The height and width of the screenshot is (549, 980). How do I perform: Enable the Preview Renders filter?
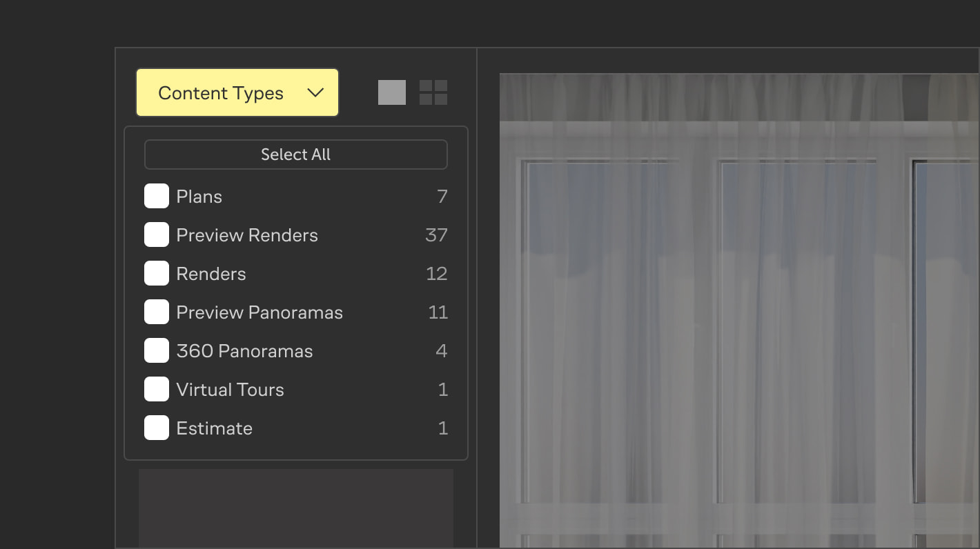pyautogui.click(x=157, y=234)
